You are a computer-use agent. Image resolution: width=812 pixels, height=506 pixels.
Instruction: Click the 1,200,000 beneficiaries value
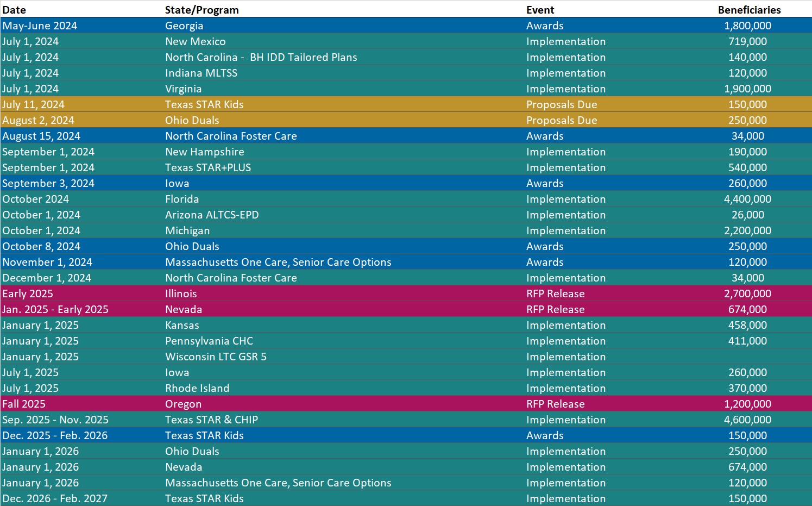tap(747, 404)
